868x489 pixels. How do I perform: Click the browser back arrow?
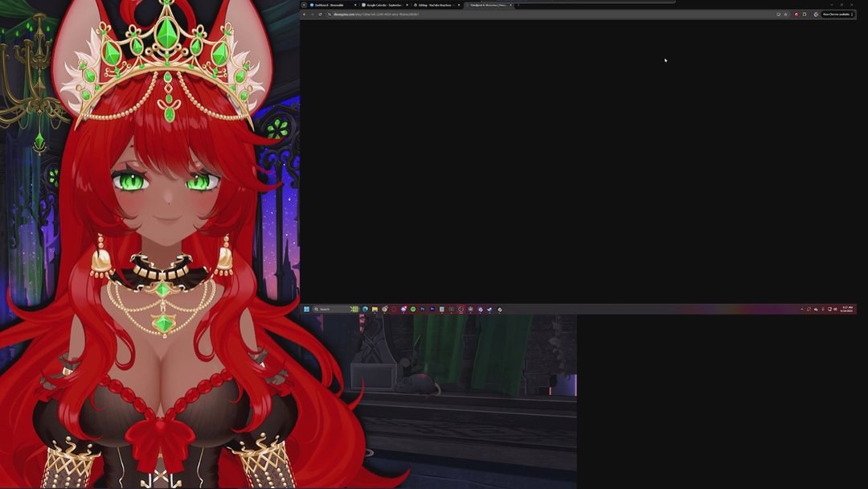click(304, 14)
